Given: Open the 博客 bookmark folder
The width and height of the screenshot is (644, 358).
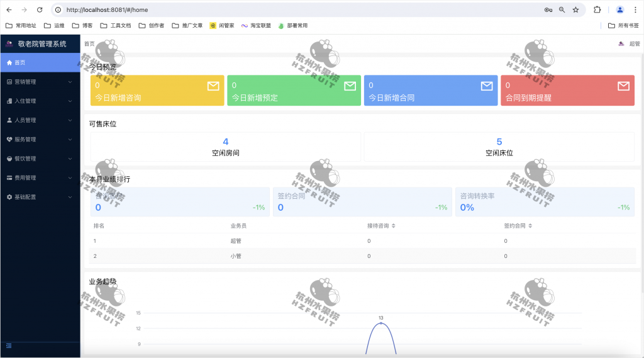Looking at the screenshot, I should click(82, 26).
